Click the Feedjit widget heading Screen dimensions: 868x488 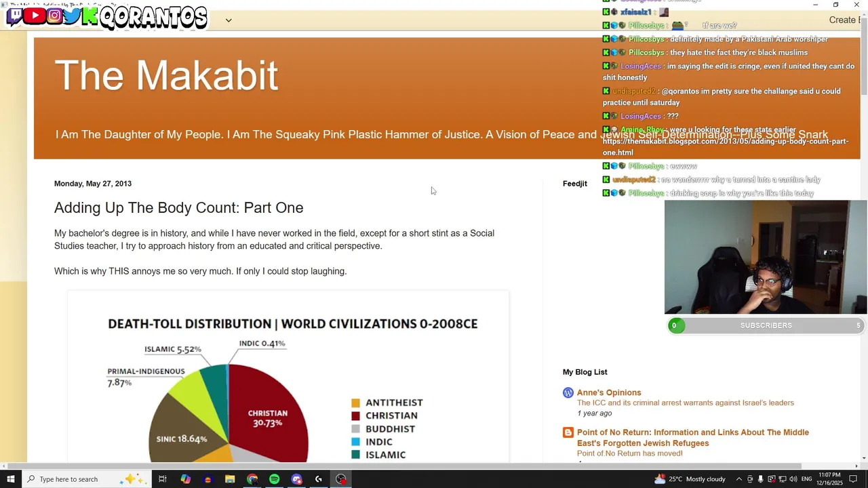pyautogui.click(x=574, y=184)
